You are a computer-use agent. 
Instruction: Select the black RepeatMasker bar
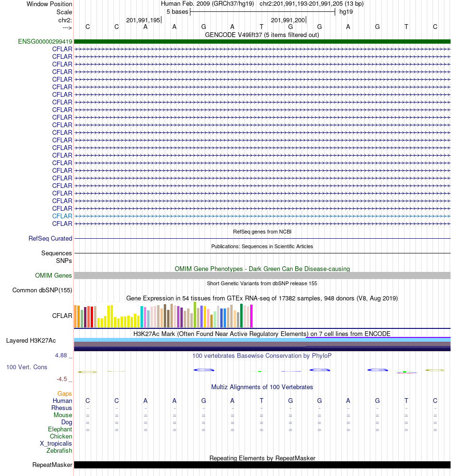click(x=262, y=465)
